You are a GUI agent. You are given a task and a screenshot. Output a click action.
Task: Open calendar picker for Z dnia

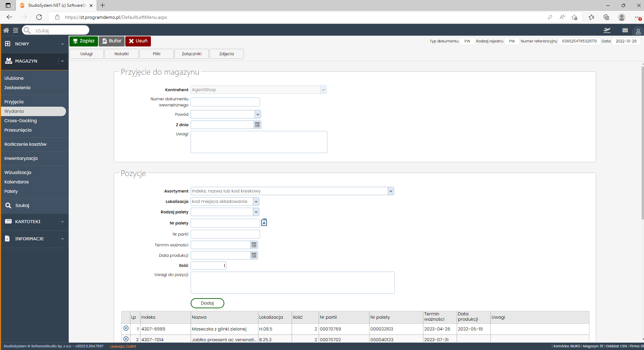tap(257, 125)
